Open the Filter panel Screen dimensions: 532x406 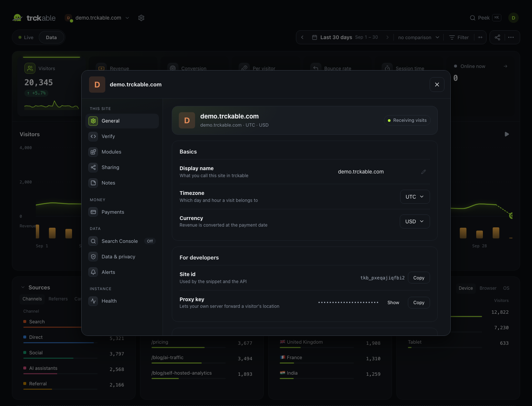pos(459,37)
